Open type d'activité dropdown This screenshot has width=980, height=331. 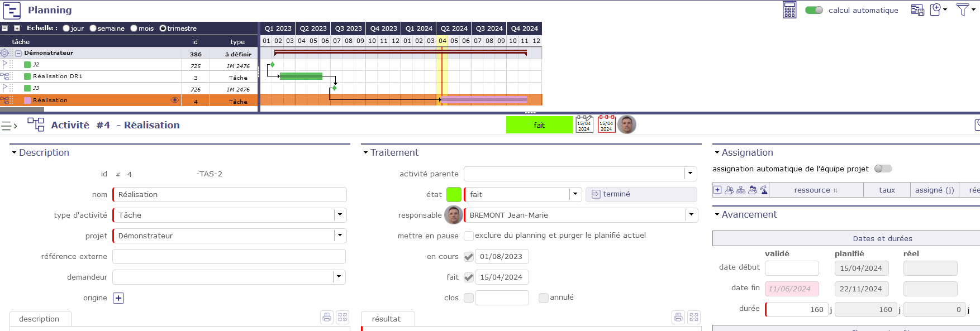[x=340, y=215]
